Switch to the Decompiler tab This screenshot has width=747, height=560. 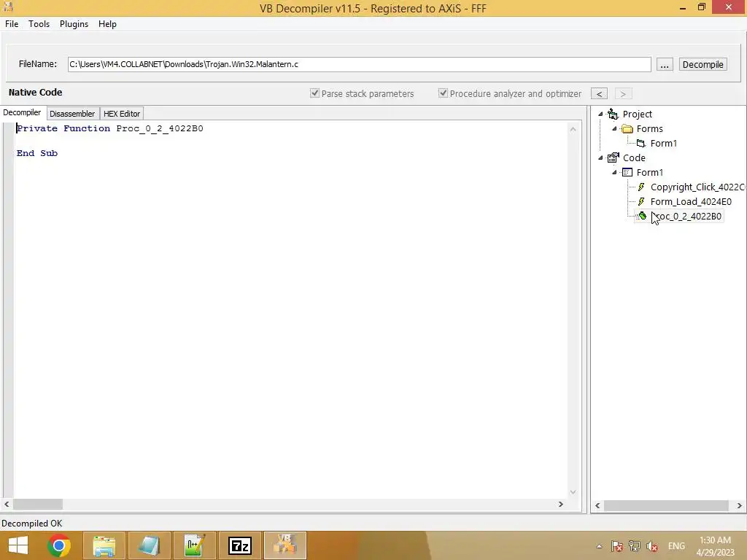[22, 112]
